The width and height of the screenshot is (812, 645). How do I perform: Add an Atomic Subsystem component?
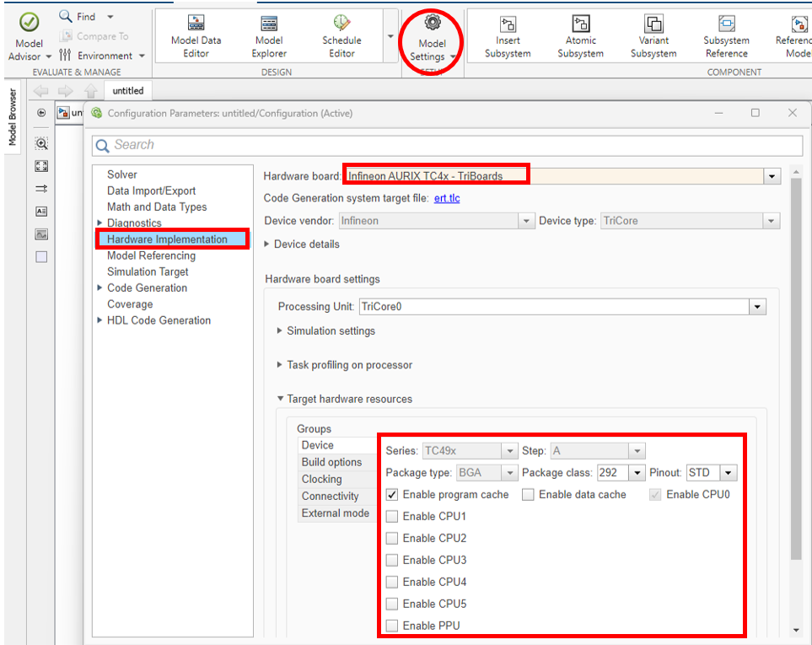[580, 24]
